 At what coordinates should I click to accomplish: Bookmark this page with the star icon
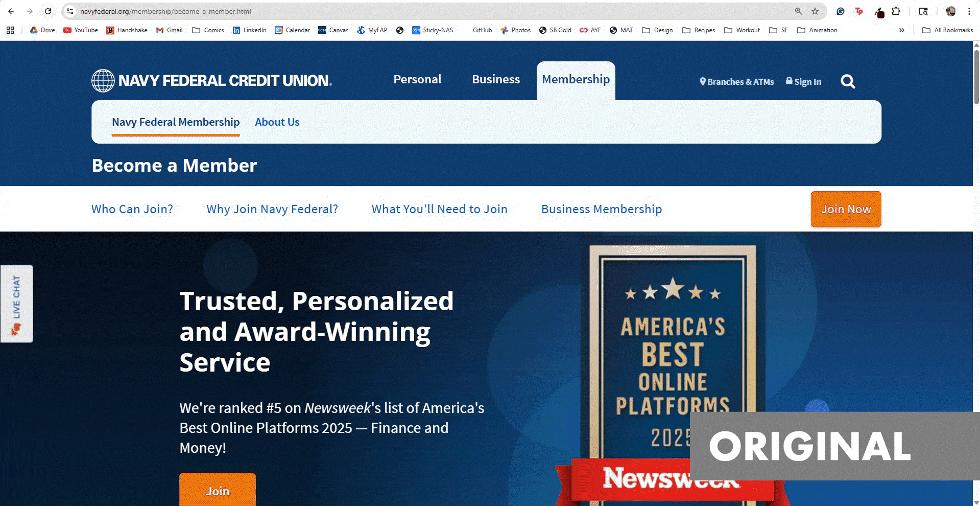[x=815, y=11]
